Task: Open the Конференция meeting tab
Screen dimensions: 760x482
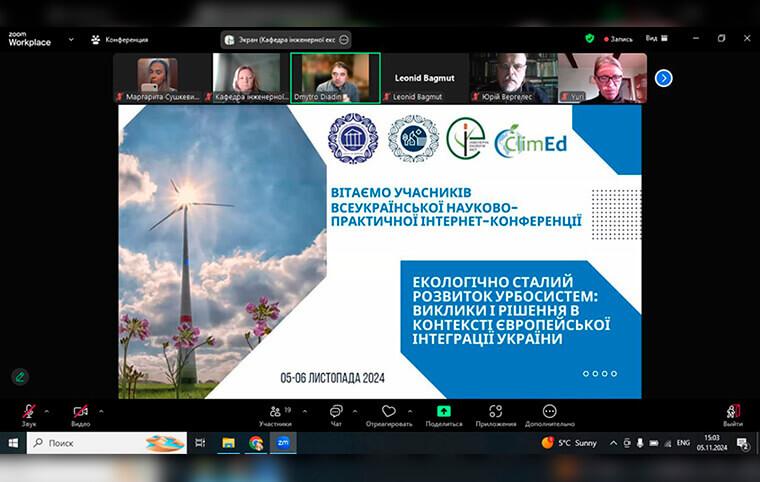Action: [x=120, y=40]
